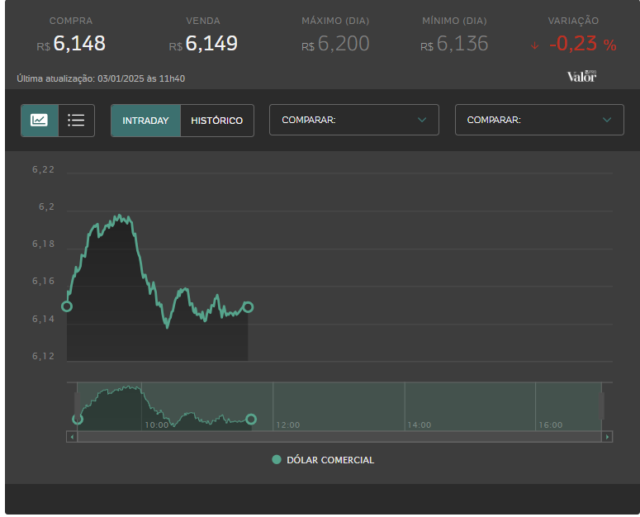
Task: Click the left scrollbar arrow
Action: [72, 437]
